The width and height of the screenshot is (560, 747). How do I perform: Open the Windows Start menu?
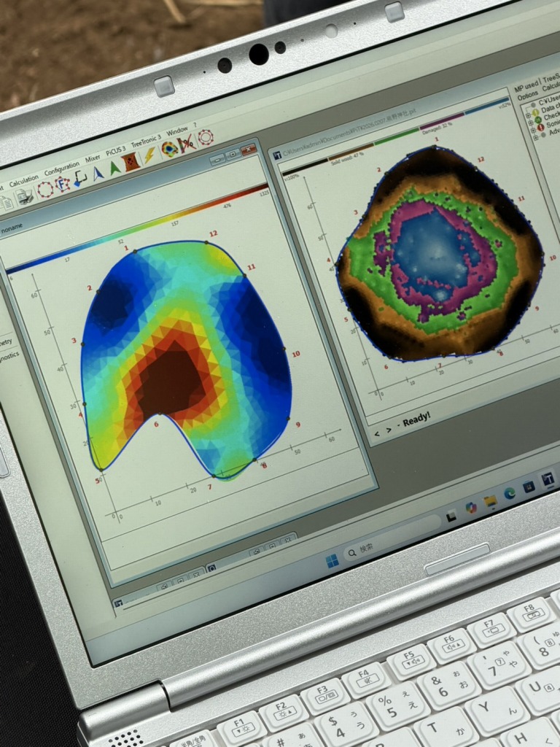(x=332, y=561)
